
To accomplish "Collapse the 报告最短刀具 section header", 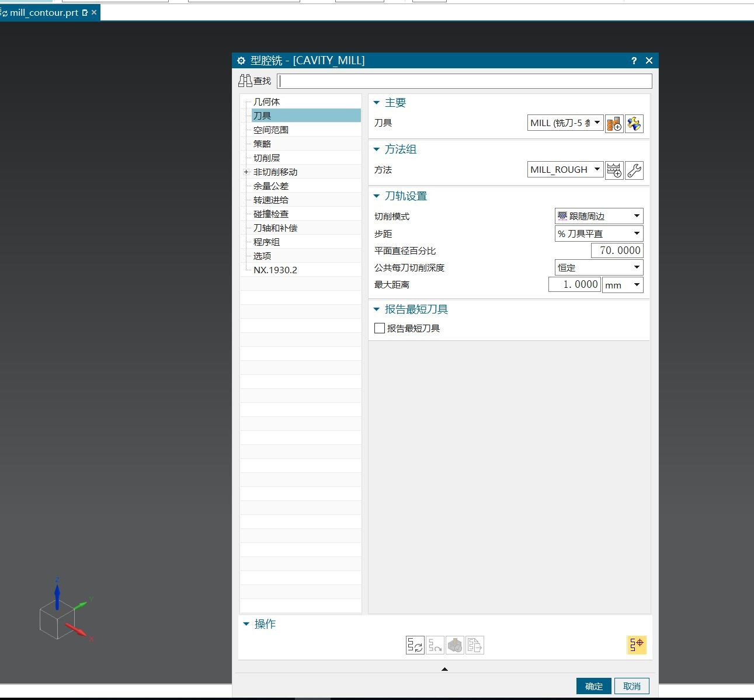I will pyautogui.click(x=377, y=309).
